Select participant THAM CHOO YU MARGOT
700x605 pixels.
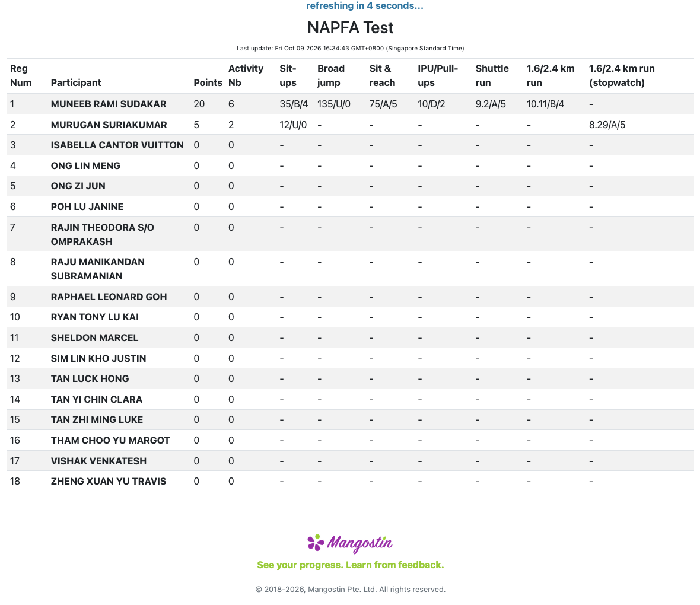(x=110, y=440)
